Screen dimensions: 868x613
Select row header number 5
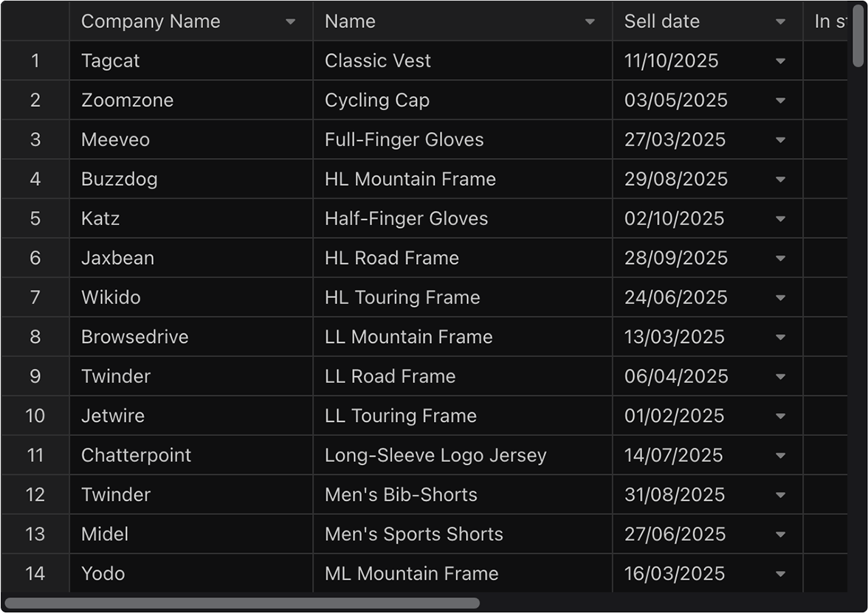(35, 218)
